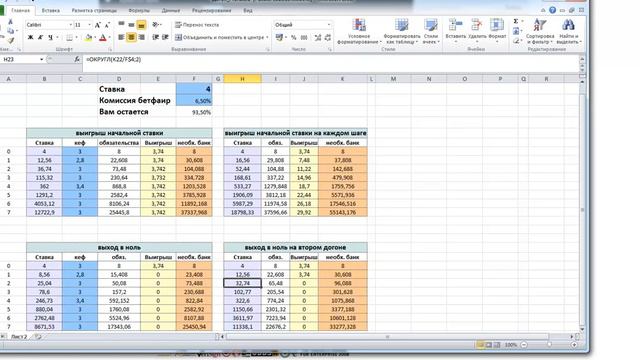Toggle underline formatting (Ч)
The image size is (640, 360).
point(50,38)
